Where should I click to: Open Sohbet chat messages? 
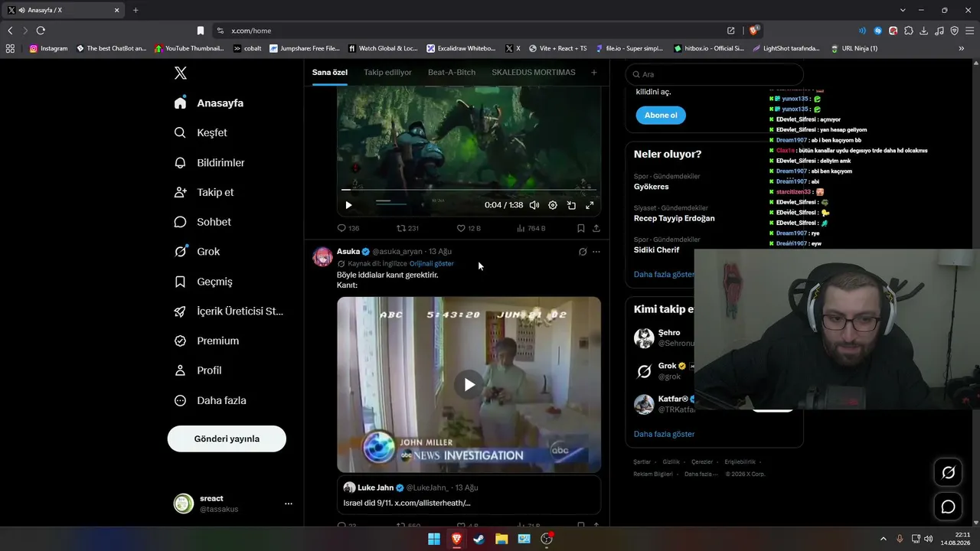tap(203, 222)
